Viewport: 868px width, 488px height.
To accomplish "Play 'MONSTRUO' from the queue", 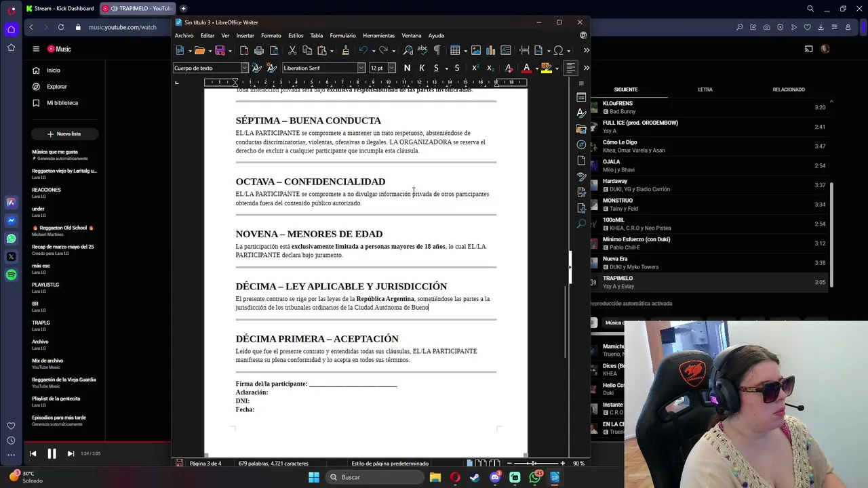I will [712, 204].
